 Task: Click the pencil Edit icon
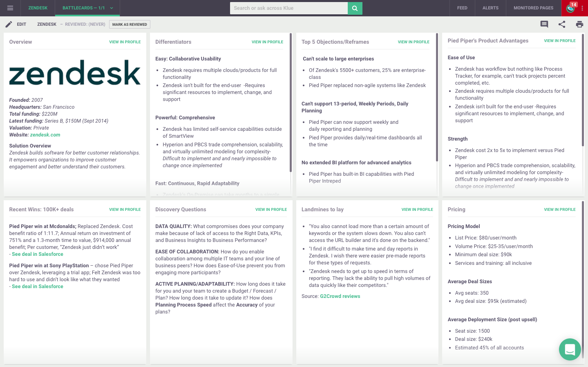pos(9,25)
